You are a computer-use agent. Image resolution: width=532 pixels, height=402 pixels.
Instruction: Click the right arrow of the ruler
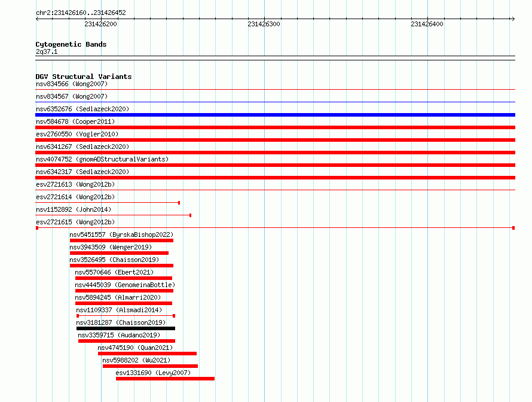pyautogui.click(x=513, y=19)
